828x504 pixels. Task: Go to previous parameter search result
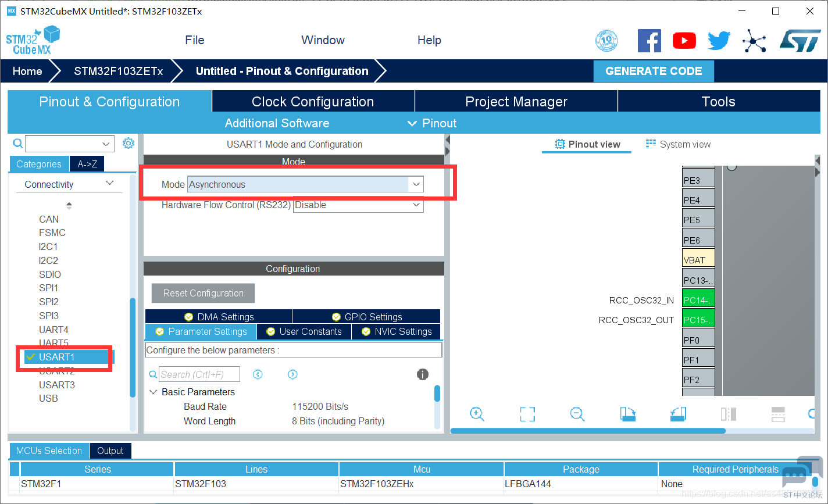pos(258,374)
